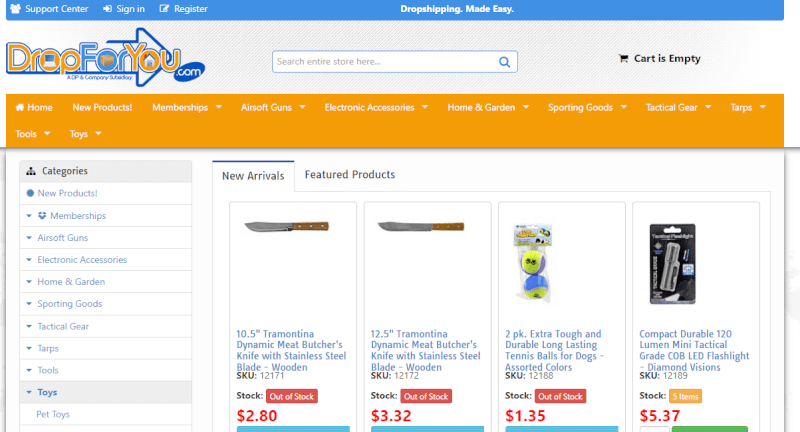Click the search magnifier icon
The height and width of the screenshot is (432, 800).
point(504,62)
